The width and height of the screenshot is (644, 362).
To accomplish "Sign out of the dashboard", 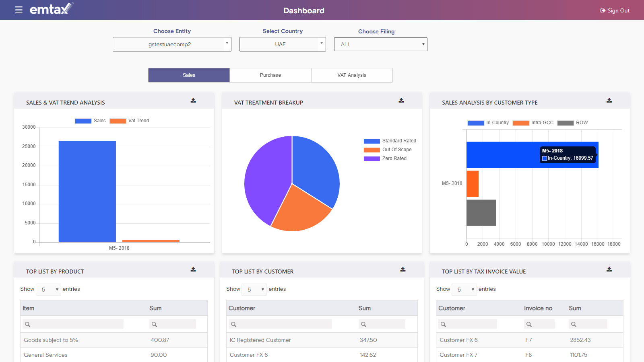I will tap(615, 10).
